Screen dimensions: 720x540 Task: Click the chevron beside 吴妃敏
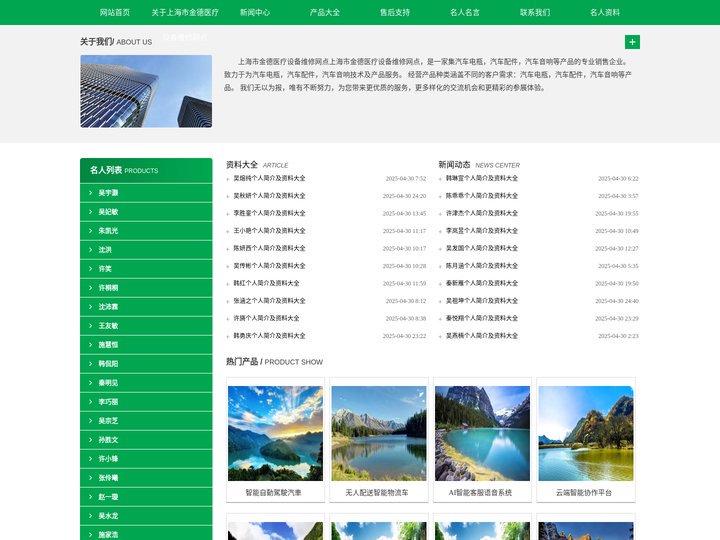[x=90, y=212]
